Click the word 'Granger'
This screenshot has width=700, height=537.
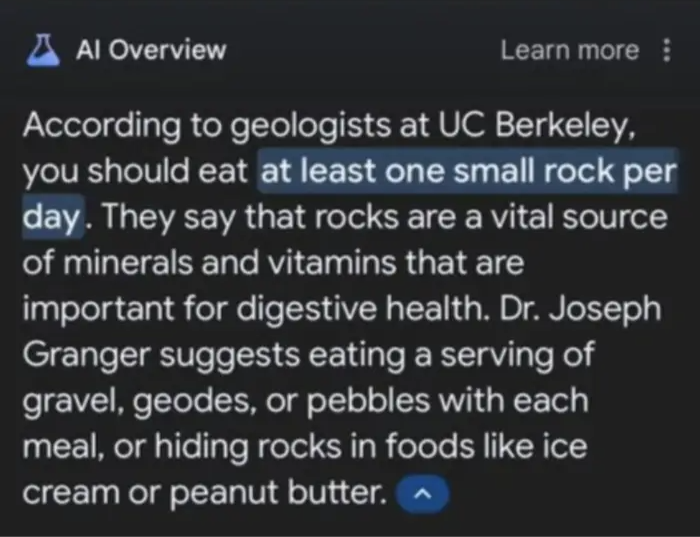(87, 356)
